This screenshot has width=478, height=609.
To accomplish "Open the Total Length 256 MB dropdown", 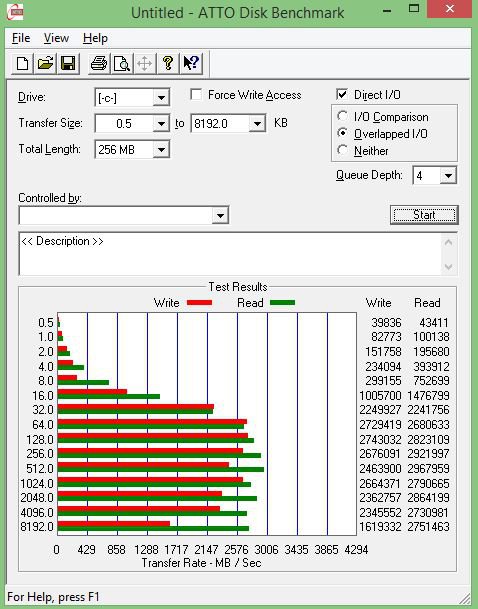I will coord(161,150).
